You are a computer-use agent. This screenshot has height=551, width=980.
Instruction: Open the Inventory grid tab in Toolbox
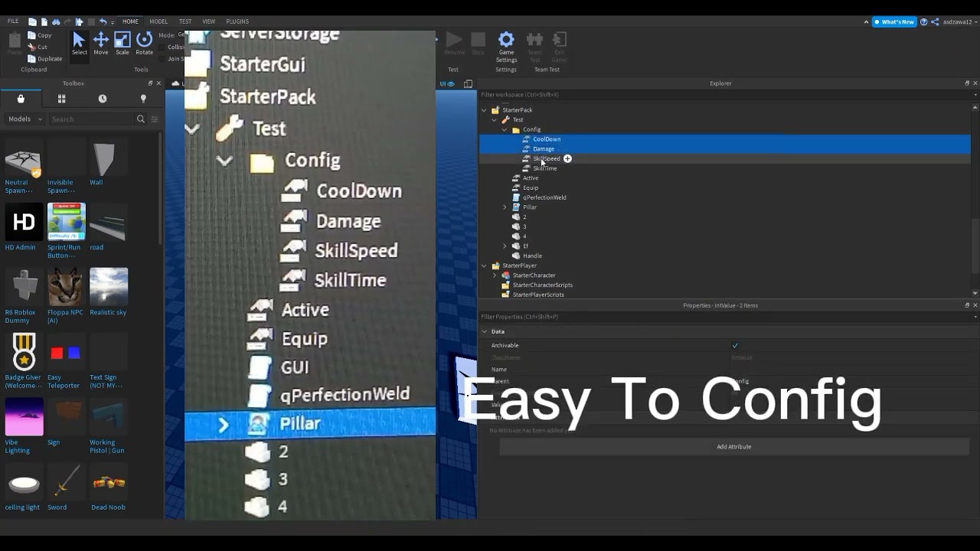[61, 99]
